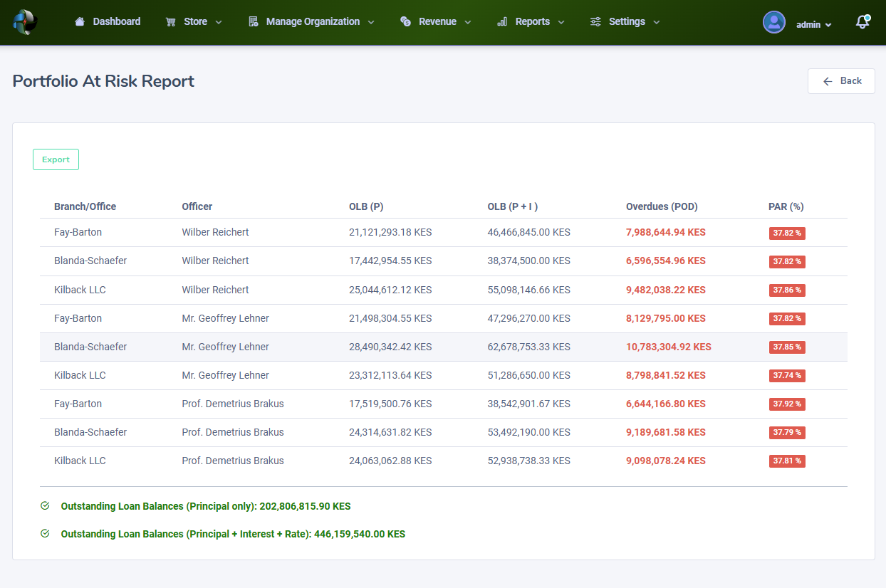886x588 pixels.
Task: Expand the Store dropdown chevron
Action: [219, 22]
